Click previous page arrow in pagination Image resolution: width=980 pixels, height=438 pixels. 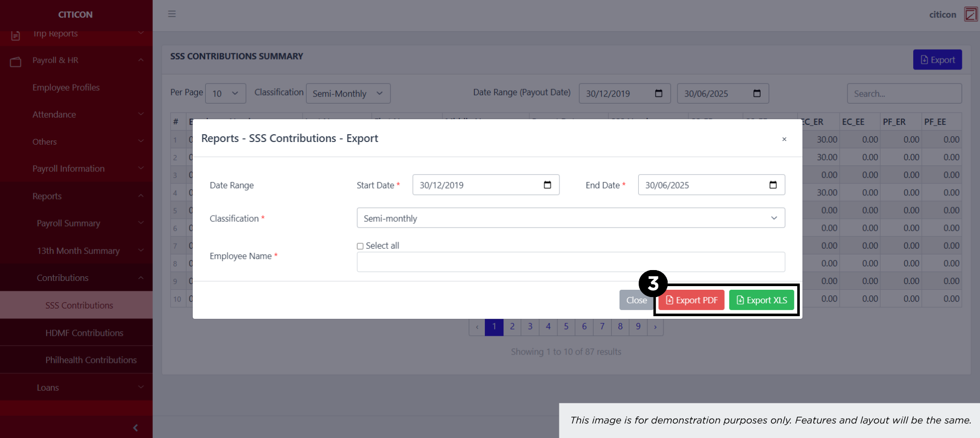click(x=477, y=327)
